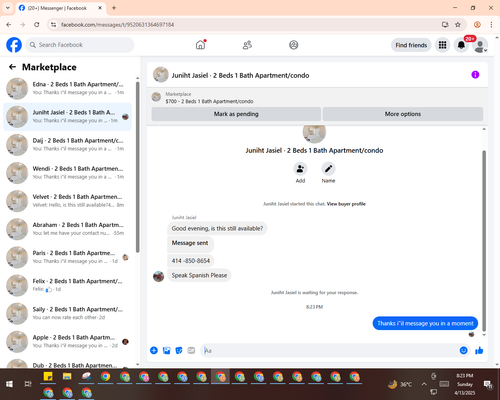Open Task View on the taskbar
This screenshot has width=500, height=400.
(x=28, y=384)
